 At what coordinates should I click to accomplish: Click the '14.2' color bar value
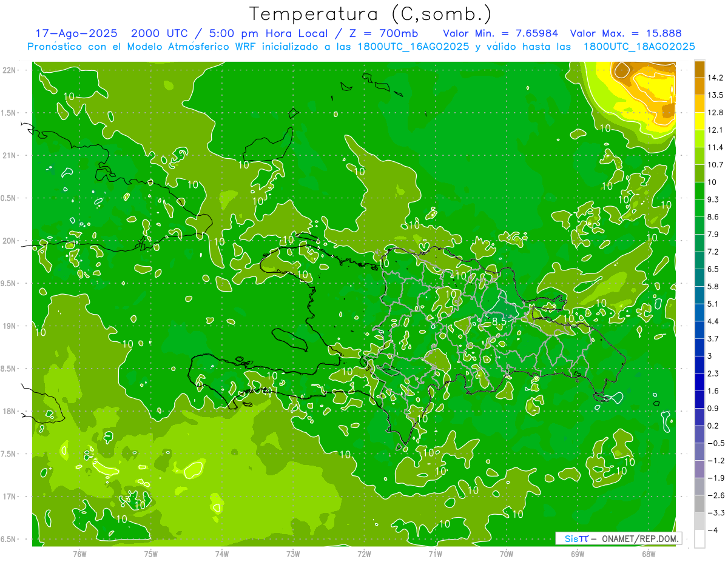coord(715,78)
